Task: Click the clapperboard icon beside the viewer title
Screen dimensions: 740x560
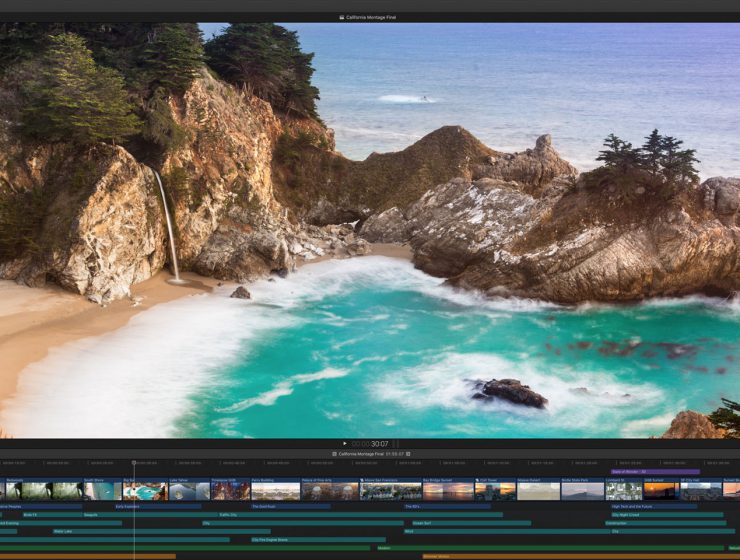Action: point(342,17)
